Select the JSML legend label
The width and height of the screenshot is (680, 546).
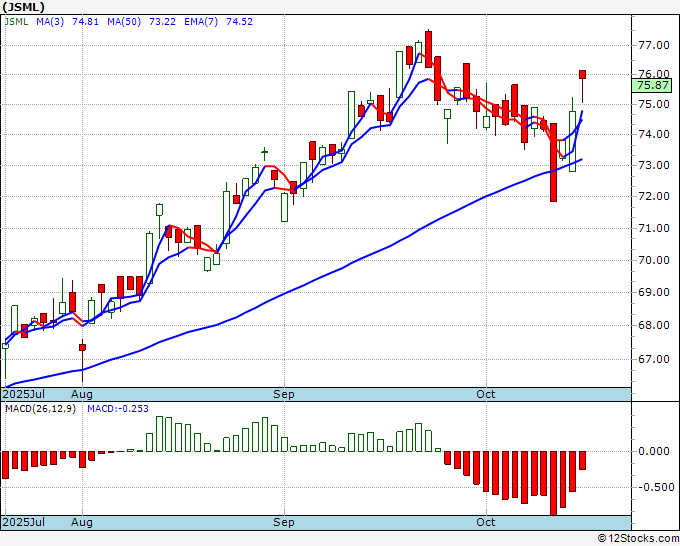pos(16,22)
